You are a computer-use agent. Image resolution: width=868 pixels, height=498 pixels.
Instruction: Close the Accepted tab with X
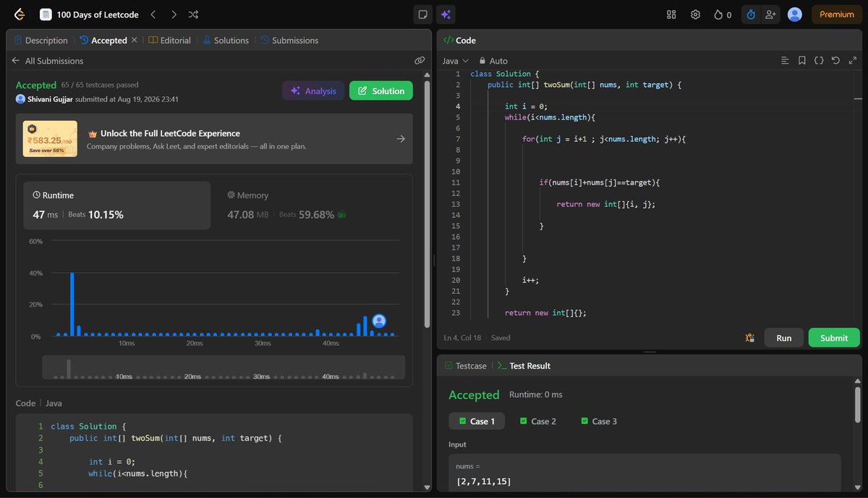pyautogui.click(x=134, y=41)
